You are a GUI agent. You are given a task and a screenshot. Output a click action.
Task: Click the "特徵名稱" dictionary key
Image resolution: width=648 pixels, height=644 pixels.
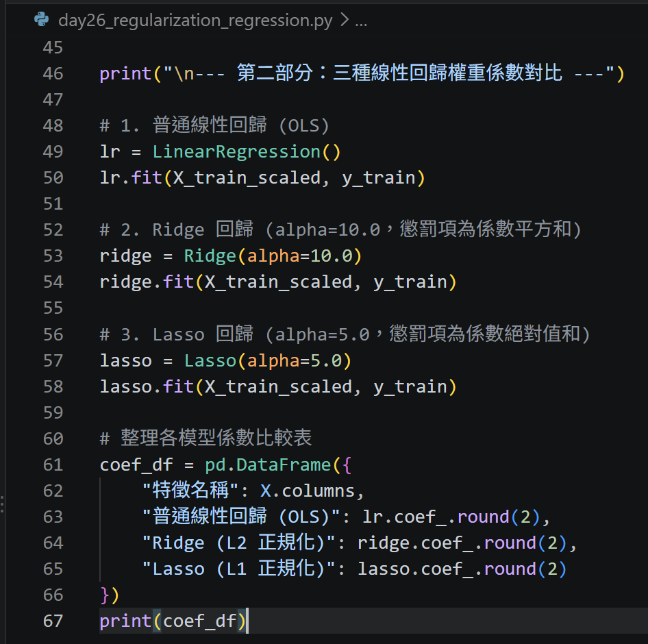click(x=190, y=491)
